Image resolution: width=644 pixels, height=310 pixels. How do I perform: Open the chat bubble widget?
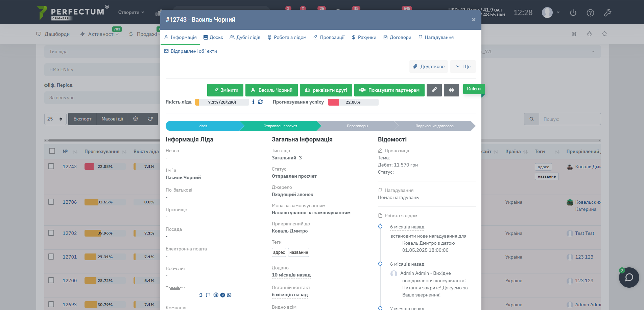tap(629, 278)
